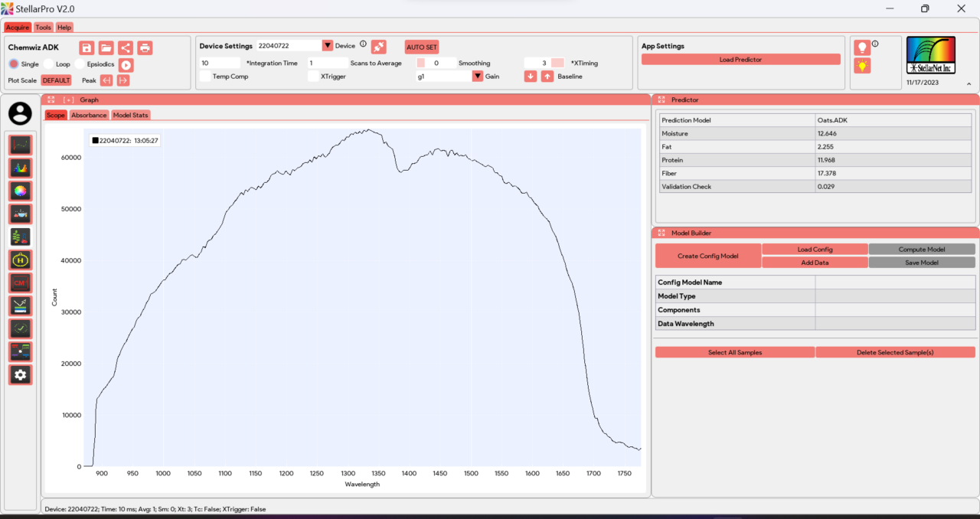Click the AUTO SET button
980x519 pixels.
(x=421, y=47)
